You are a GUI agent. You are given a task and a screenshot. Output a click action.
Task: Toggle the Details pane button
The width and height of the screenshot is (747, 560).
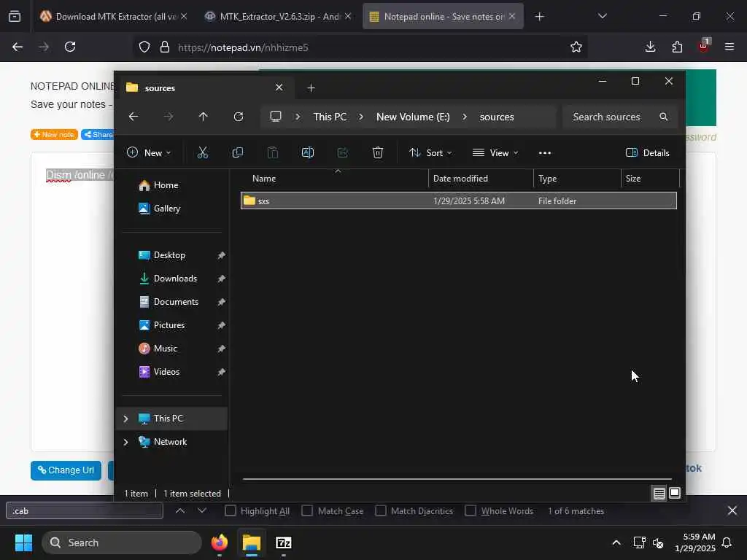648,153
